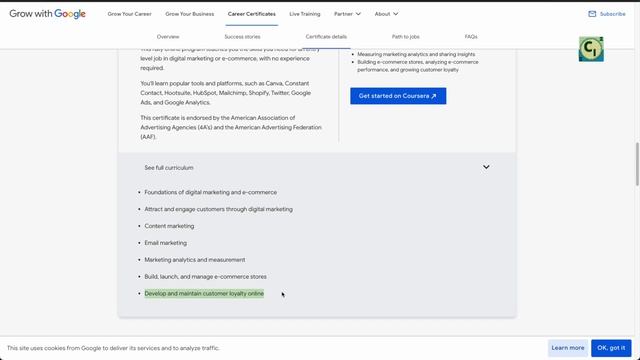640x360 pixels.
Task: Switch to the FAQs tab
Action: click(x=471, y=37)
